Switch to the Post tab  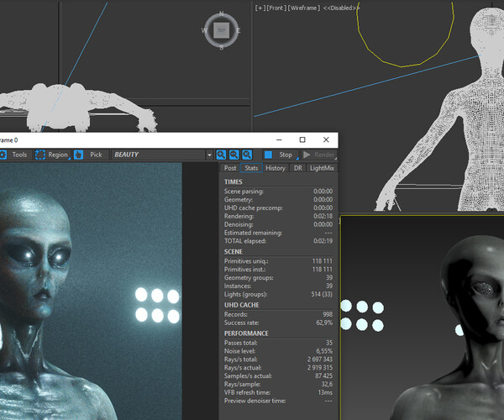pyautogui.click(x=229, y=168)
